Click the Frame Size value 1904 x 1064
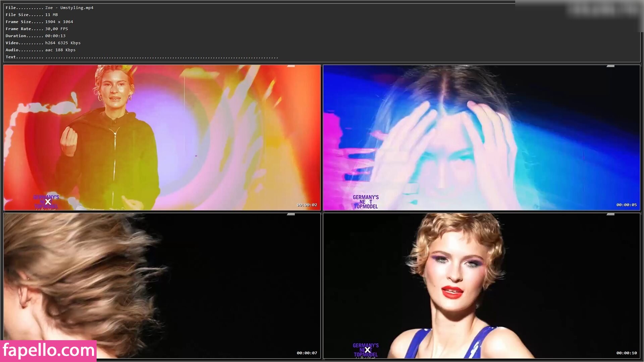Viewport: 644px width, 362px height. 59,22
